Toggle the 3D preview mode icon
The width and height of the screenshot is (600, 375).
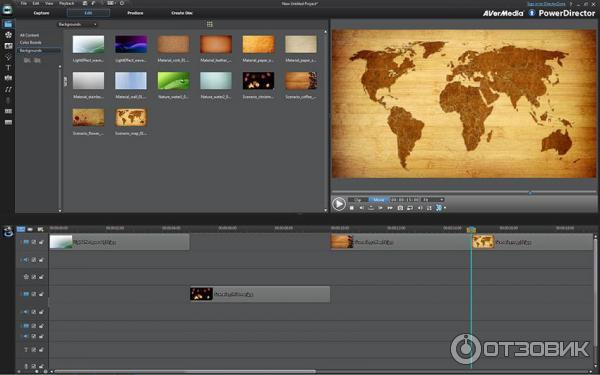coord(439,208)
